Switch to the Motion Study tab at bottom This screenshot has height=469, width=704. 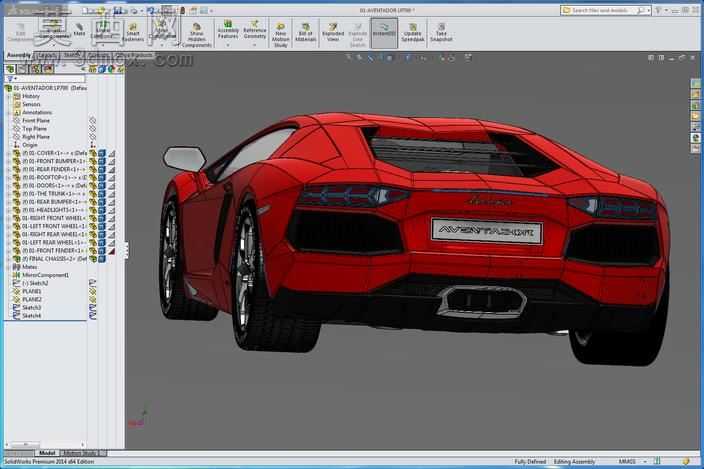pos(79,453)
